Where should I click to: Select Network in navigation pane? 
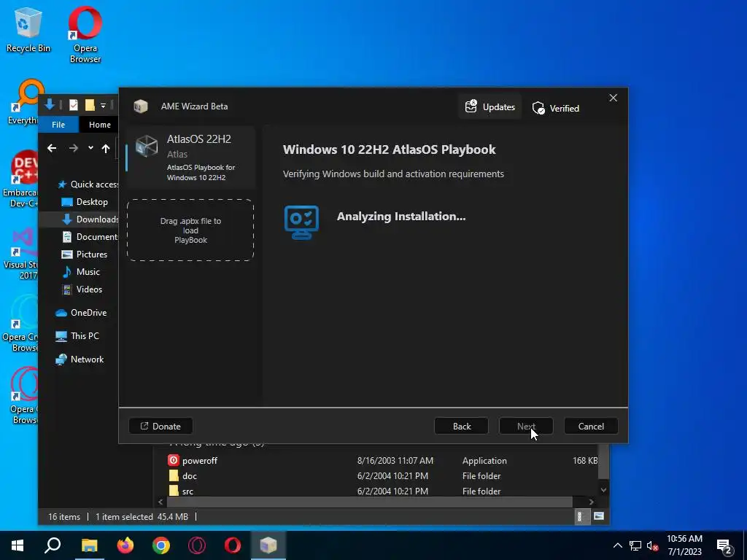pos(80,359)
